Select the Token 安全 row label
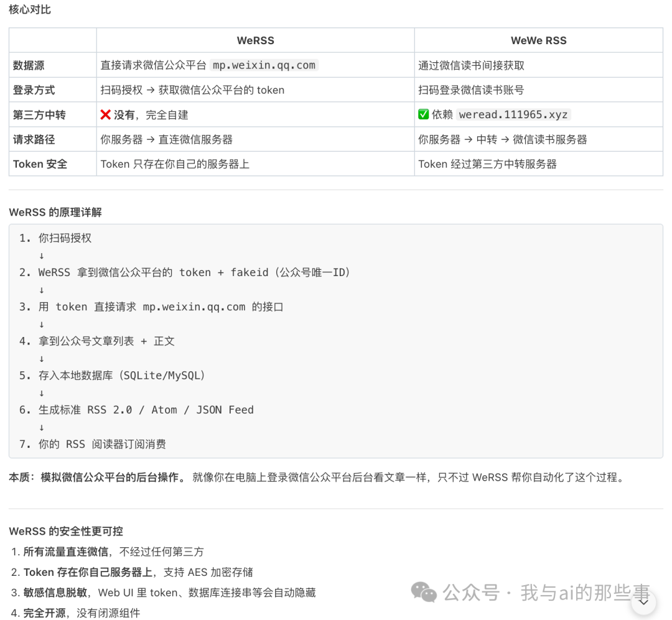Viewport: 672px width, 620px height. tap(40, 164)
